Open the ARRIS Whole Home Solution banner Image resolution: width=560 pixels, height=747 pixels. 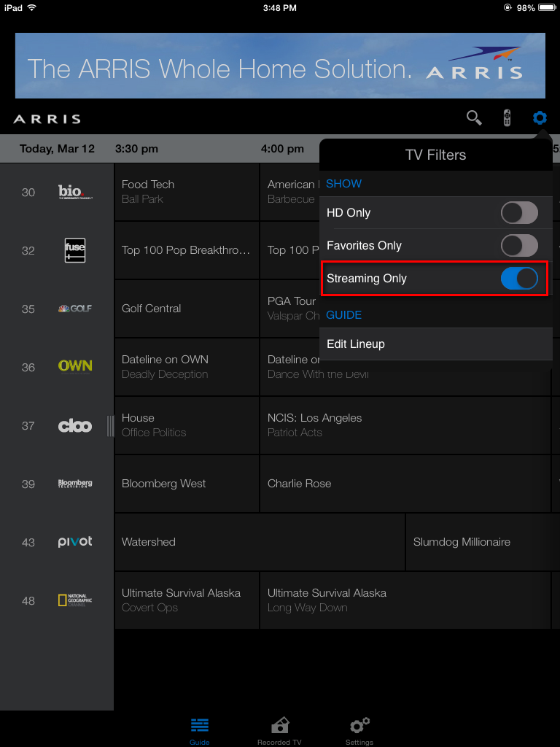click(280, 66)
